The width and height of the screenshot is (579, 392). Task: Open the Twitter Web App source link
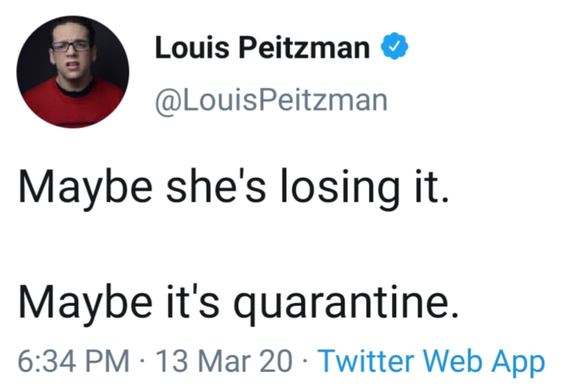(431, 361)
